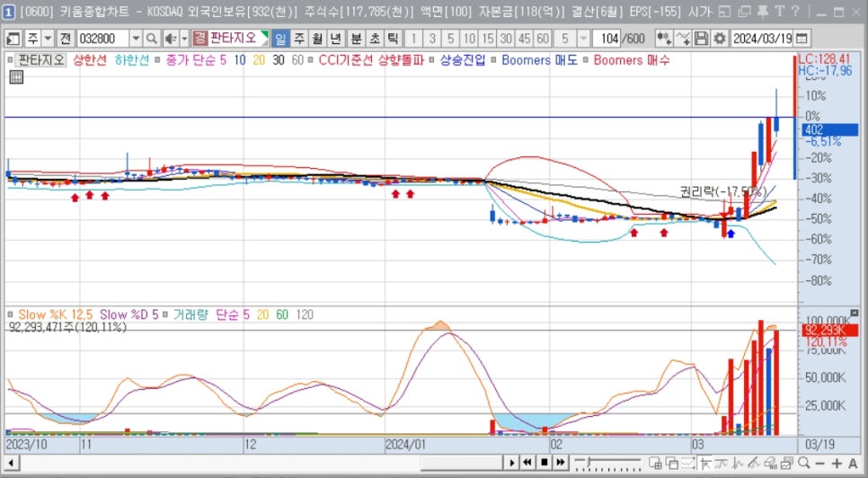Open help question mark icon

coord(795,11)
